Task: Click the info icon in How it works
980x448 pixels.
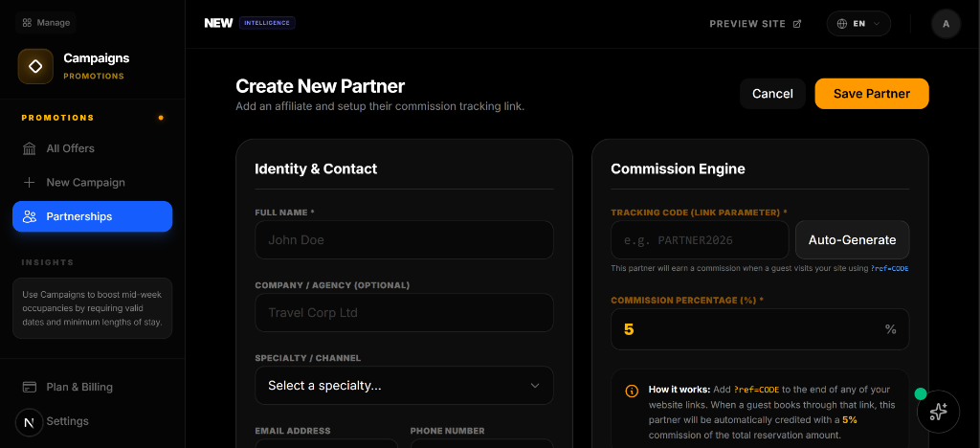Action: [x=632, y=391]
